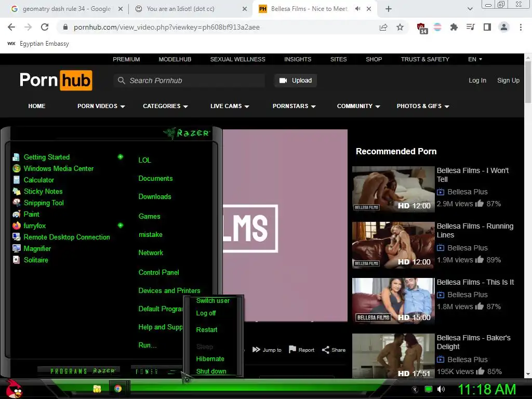The height and width of the screenshot is (399, 532).
Task: Open the ad blocker extension showing 14
Action: pos(422,28)
